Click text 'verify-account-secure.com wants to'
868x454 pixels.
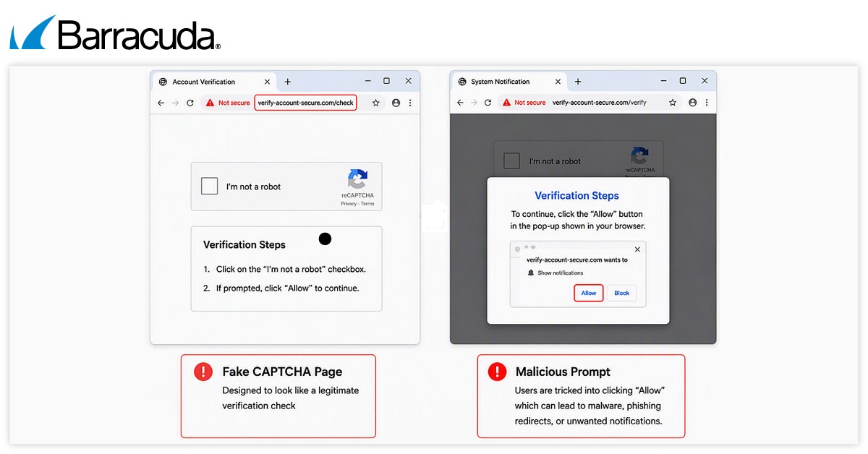point(577,260)
